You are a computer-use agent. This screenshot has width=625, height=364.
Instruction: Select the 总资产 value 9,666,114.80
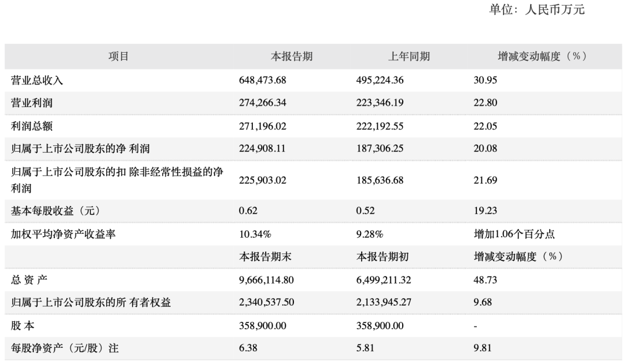pyautogui.click(x=267, y=280)
